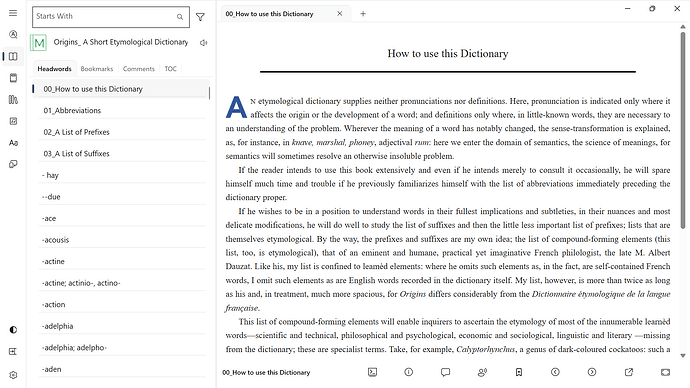This screenshot has height=388, width=690.
Task: Add a new tab with plus button
Action: 363,14
